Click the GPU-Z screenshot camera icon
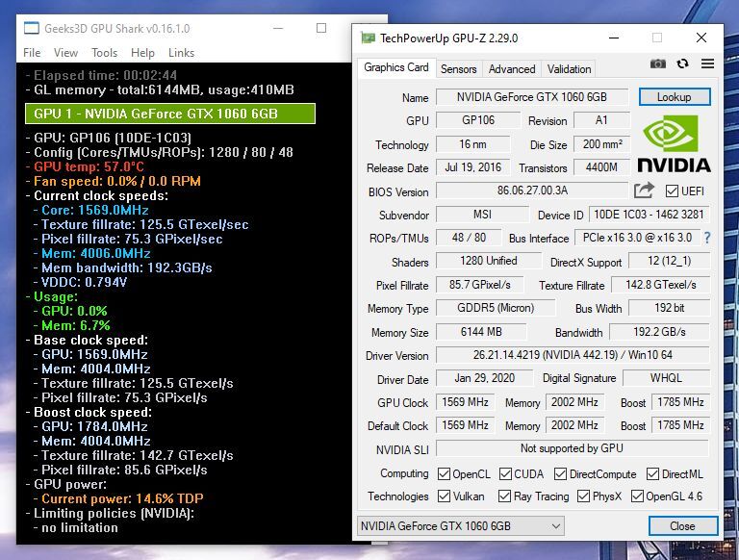This screenshot has height=560, width=739. [658, 64]
